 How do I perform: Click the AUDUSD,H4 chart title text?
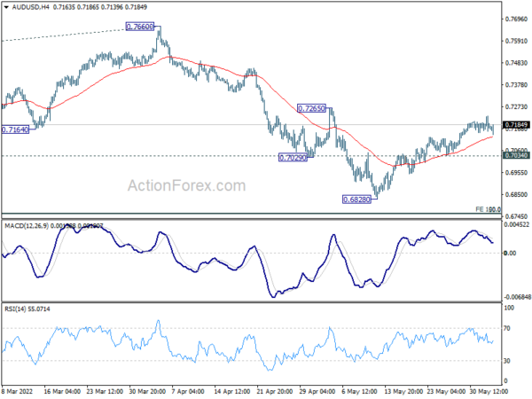[30, 7]
